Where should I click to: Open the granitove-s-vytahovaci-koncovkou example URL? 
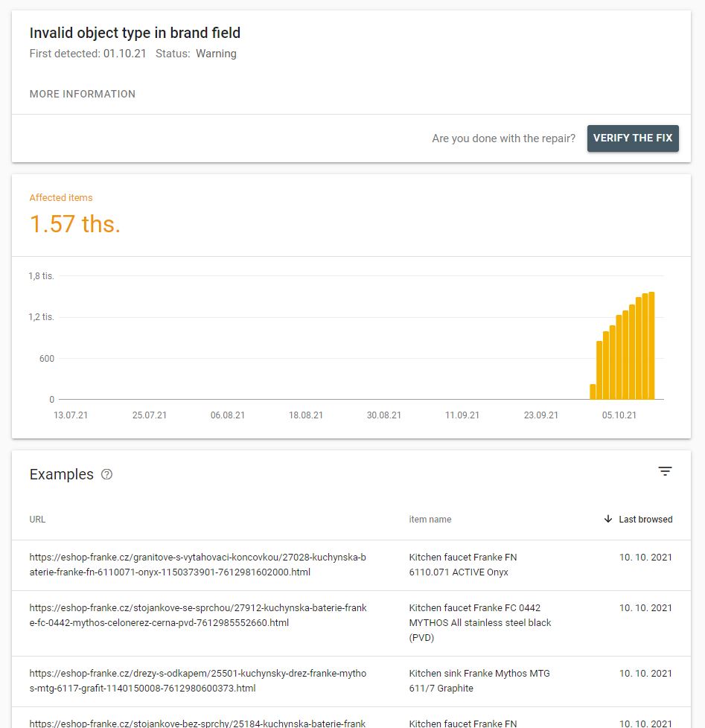[197, 565]
